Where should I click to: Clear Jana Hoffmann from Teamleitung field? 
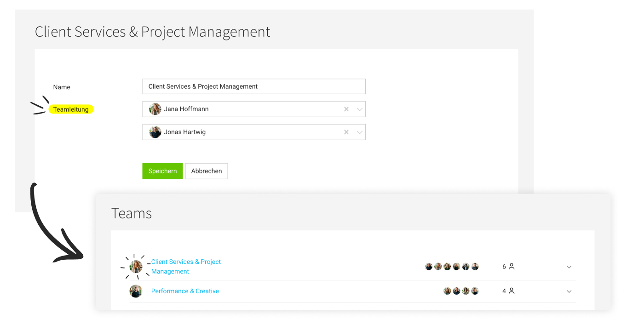(x=346, y=109)
